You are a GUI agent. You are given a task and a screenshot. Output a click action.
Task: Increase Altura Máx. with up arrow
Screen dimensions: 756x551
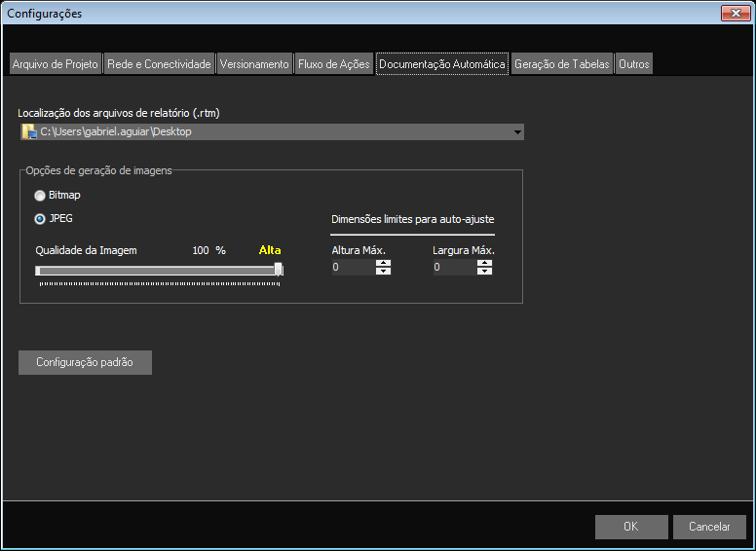(x=383, y=263)
